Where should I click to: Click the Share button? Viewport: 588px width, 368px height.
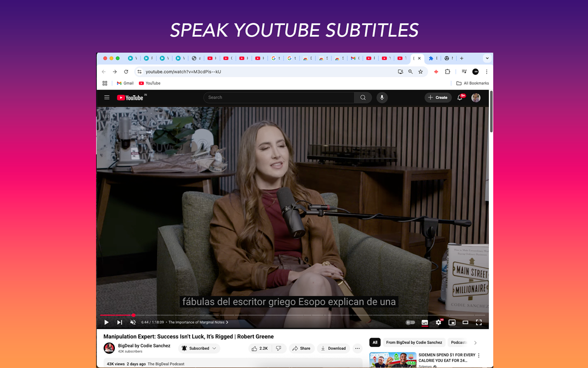click(x=301, y=348)
